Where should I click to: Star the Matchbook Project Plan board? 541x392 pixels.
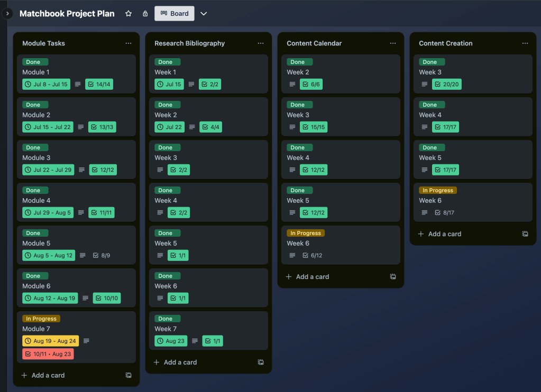pos(129,14)
